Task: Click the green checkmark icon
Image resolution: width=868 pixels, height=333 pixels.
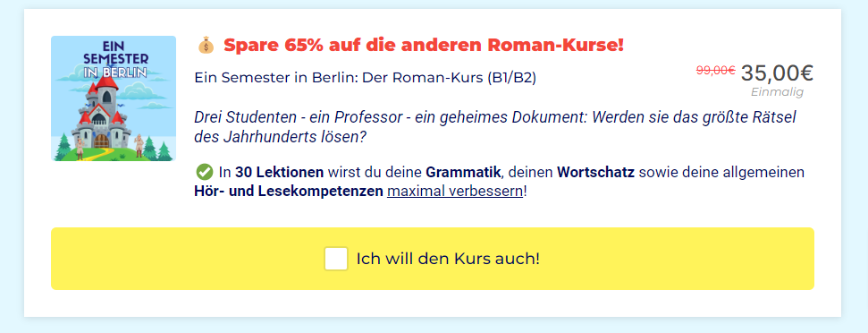Action: coord(205,172)
